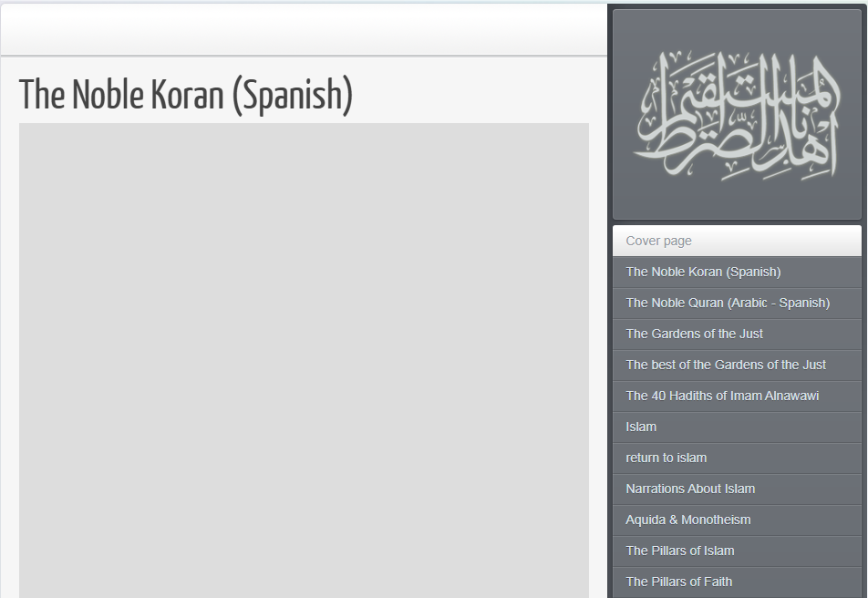Open Narrations About Islam

click(690, 489)
